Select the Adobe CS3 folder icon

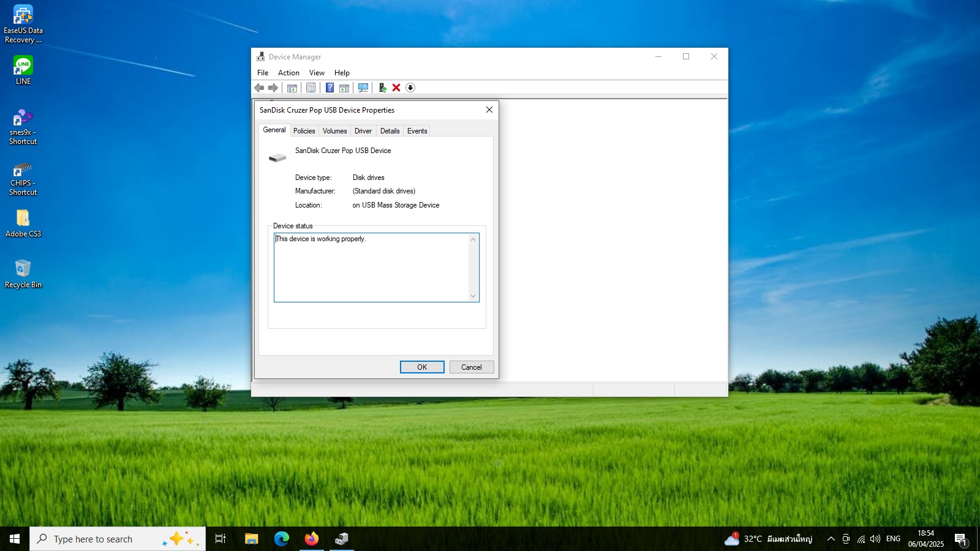point(23,223)
